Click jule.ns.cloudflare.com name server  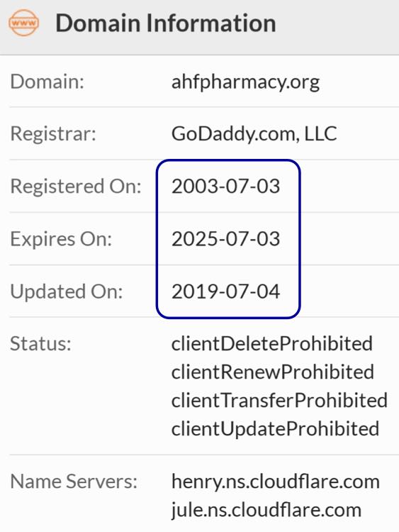click(x=266, y=510)
